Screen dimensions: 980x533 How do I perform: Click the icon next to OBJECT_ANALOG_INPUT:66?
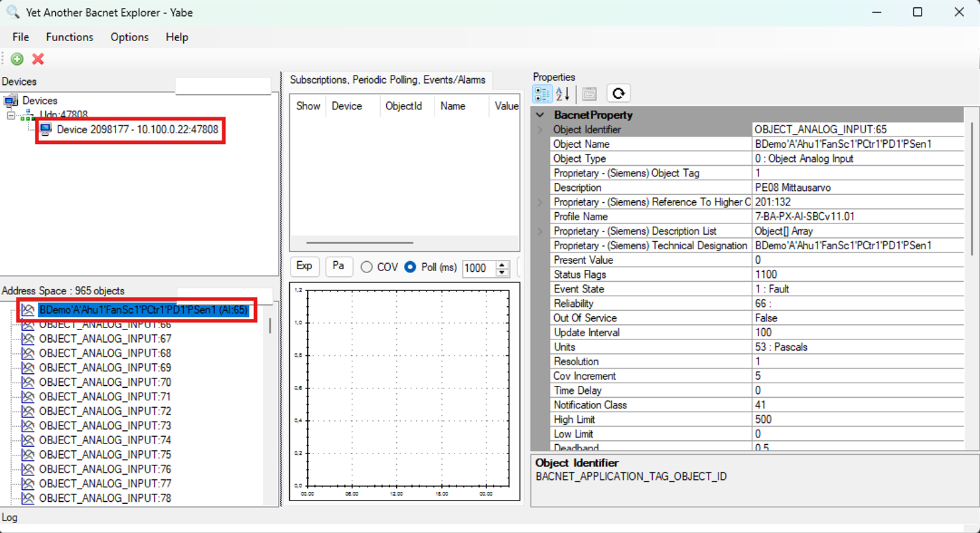[28, 325]
